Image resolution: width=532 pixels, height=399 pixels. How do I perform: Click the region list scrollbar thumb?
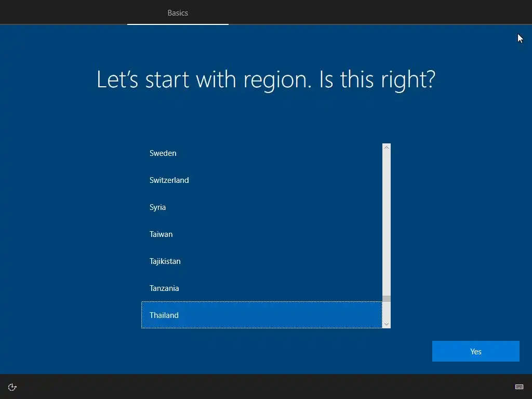pyautogui.click(x=387, y=299)
